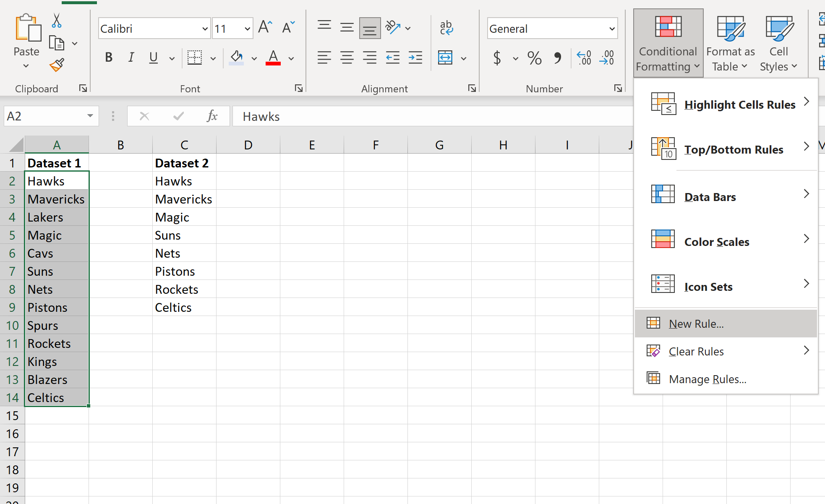Expand font color dropdown arrow
The height and width of the screenshot is (504, 825).
tap(291, 58)
